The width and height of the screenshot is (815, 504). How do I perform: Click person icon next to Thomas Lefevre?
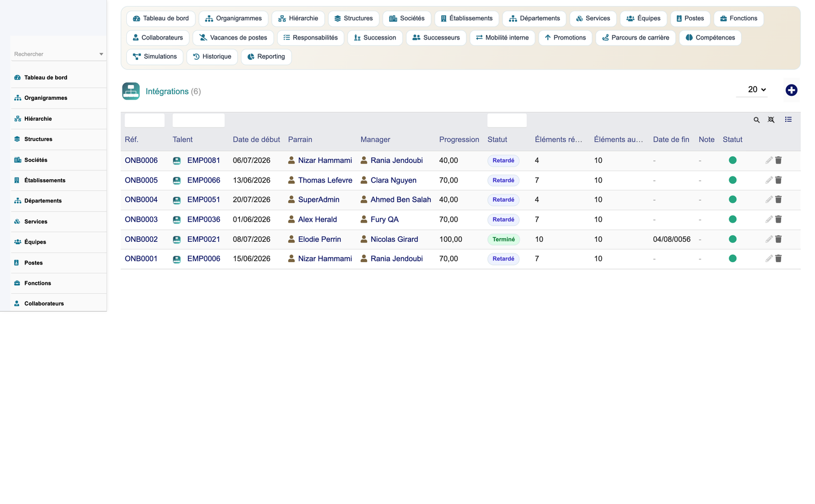coord(292,180)
